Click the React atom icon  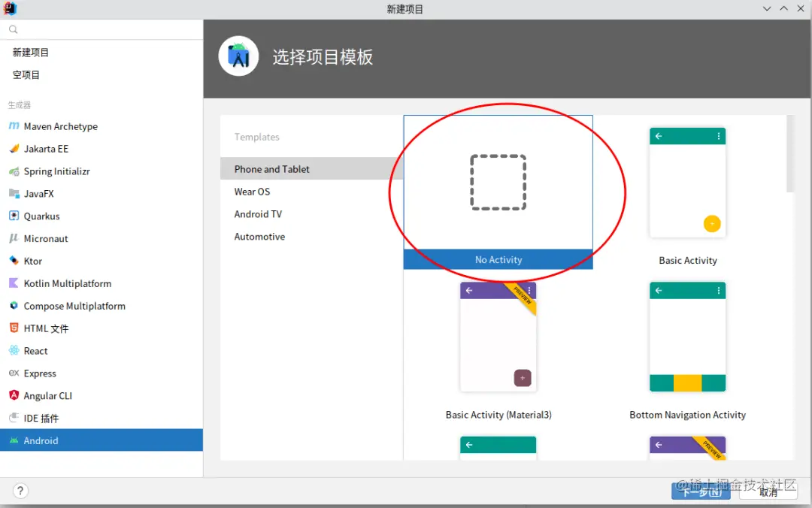click(14, 351)
